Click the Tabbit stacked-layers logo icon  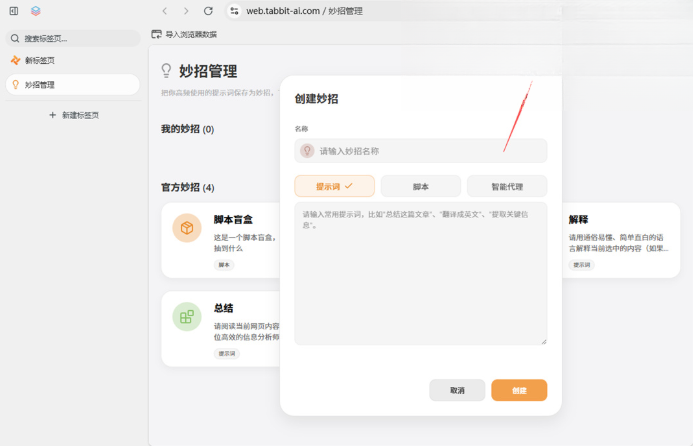pyautogui.click(x=36, y=11)
